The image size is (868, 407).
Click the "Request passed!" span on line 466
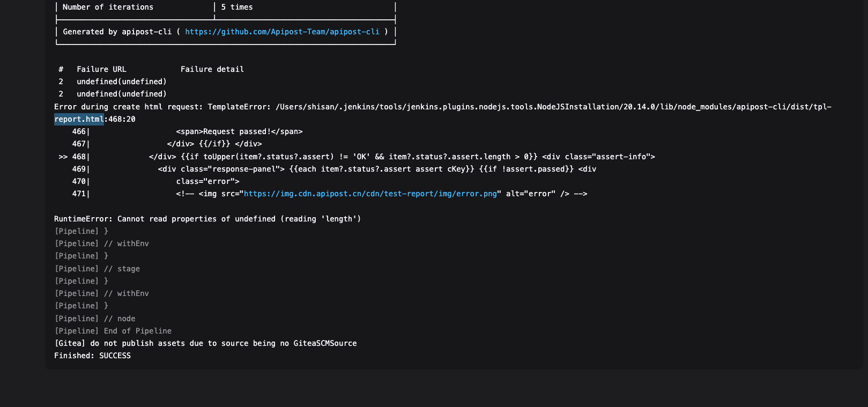pyautogui.click(x=239, y=131)
